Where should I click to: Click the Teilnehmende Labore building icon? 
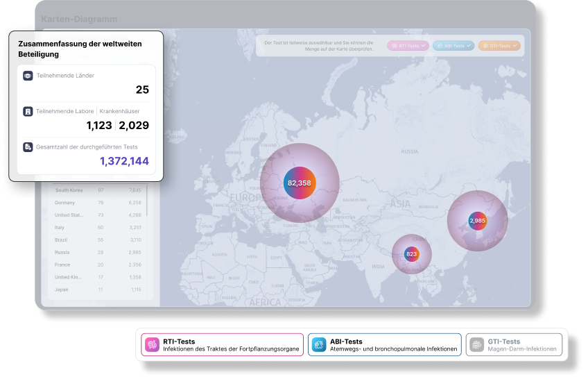tap(28, 112)
